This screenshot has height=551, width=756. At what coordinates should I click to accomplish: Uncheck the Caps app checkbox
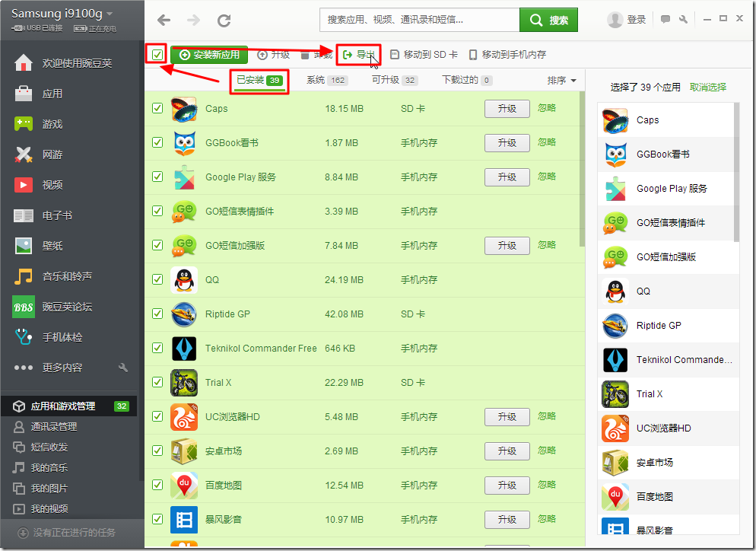(157, 108)
